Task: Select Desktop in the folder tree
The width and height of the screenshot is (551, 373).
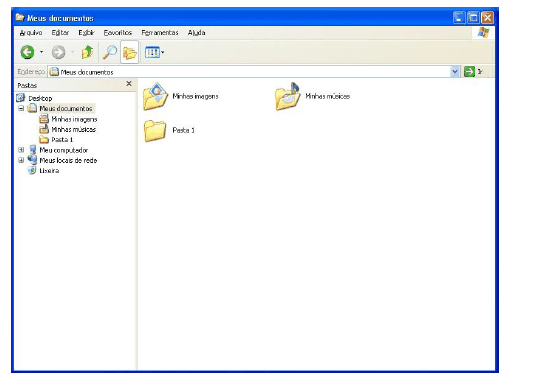Action: pyautogui.click(x=40, y=98)
